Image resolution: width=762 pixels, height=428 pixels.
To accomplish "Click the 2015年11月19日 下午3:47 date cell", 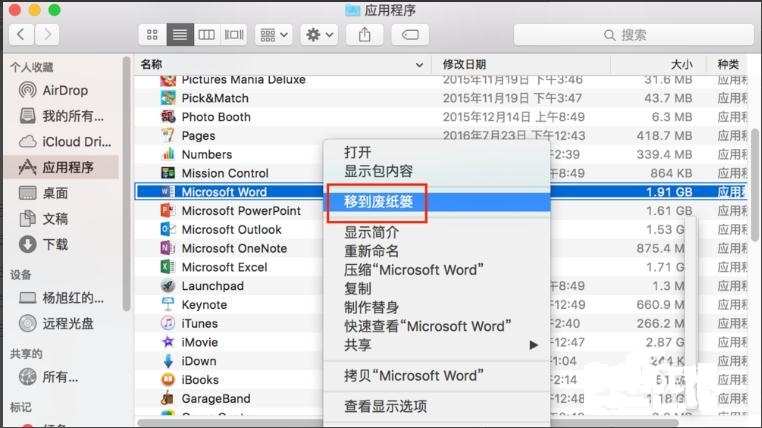I will (x=512, y=98).
